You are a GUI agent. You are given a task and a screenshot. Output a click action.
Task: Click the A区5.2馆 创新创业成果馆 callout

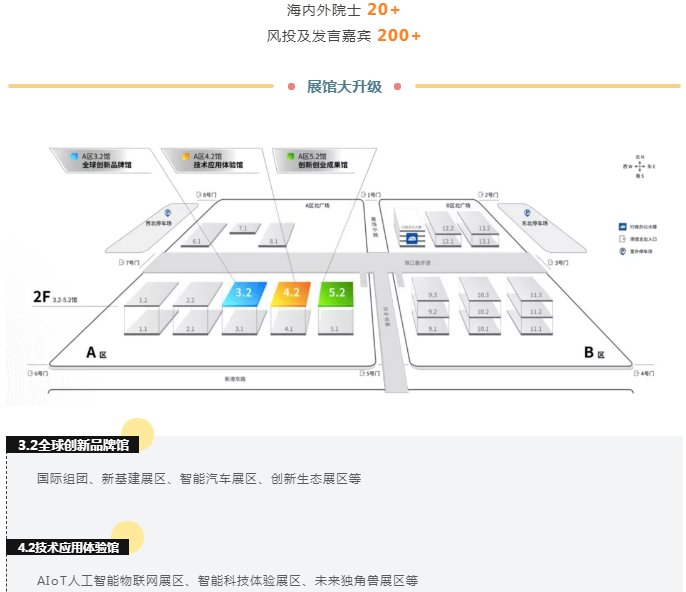320,160
